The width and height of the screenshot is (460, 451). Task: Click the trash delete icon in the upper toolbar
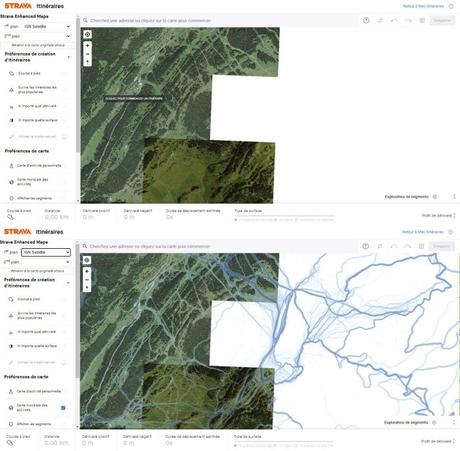[422, 21]
